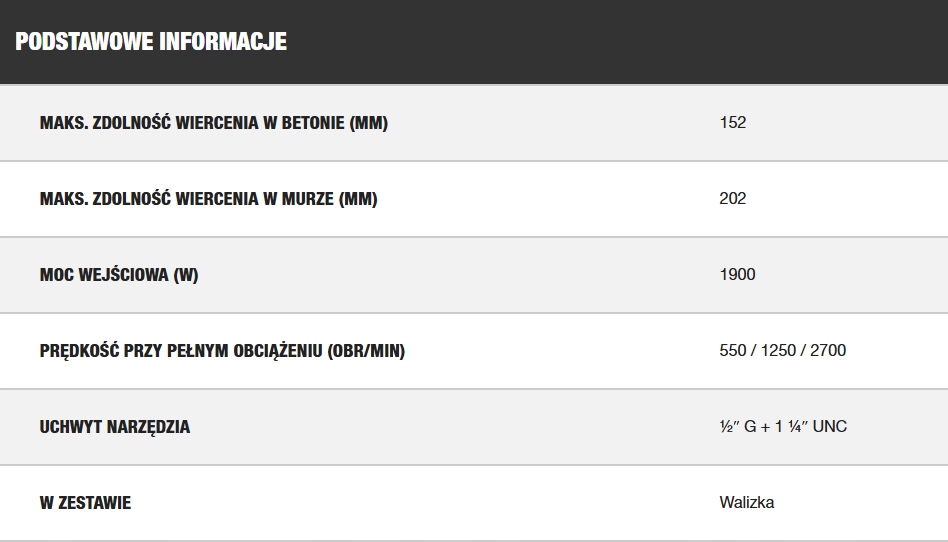Image resolution: width=948 pixels, height=542 pixels.
Task: Select the W ZESTAWIE label
Action: (85, 503)
